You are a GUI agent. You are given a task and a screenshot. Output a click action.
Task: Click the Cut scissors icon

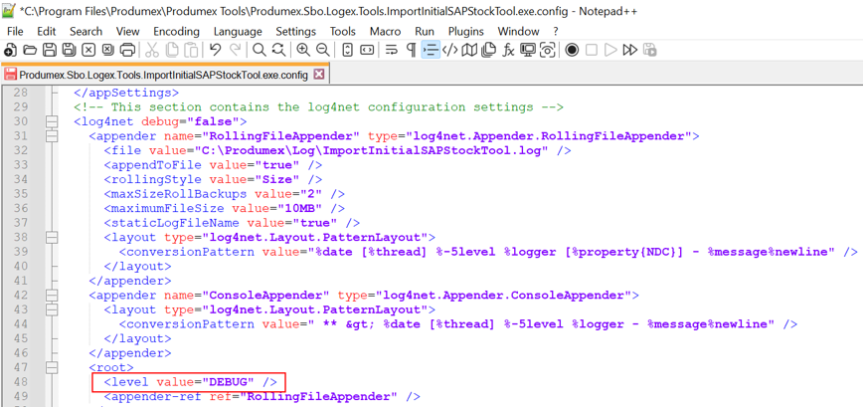152,51
